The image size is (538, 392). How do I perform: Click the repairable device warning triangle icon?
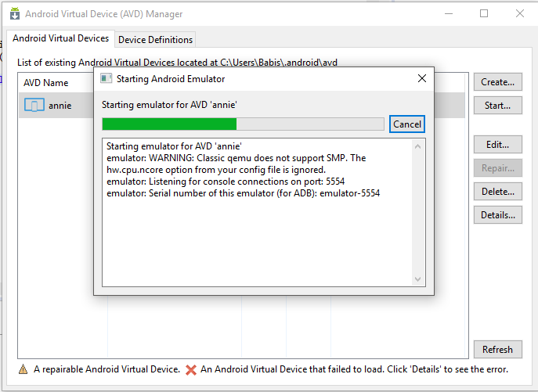(x=23, y=369)
